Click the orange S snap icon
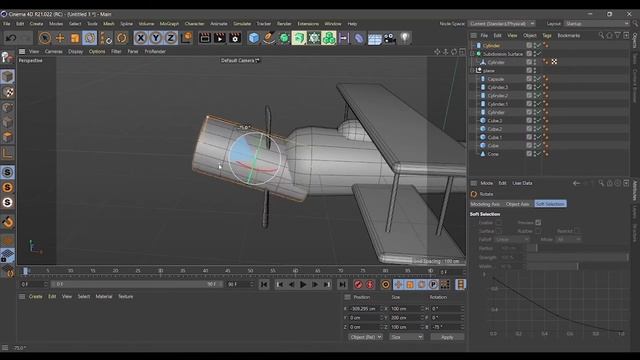This screenshot has width=640, height=360. 7,187
